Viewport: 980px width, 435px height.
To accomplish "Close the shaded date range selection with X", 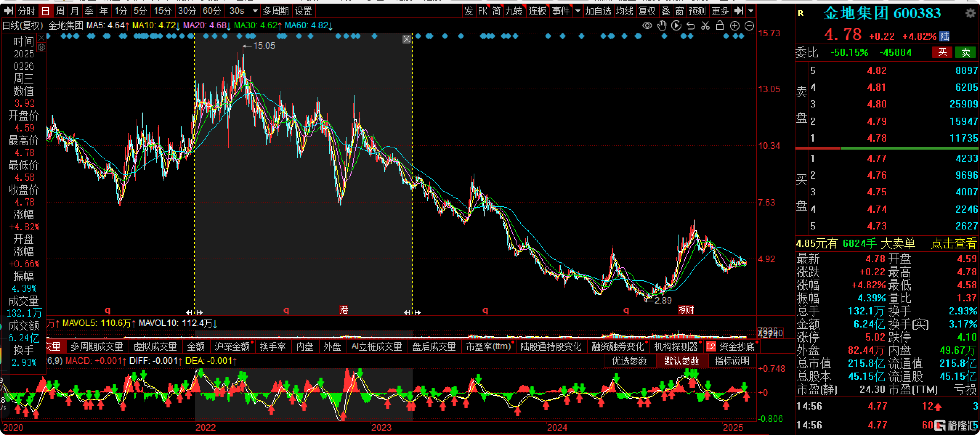I will click(406, 39).
